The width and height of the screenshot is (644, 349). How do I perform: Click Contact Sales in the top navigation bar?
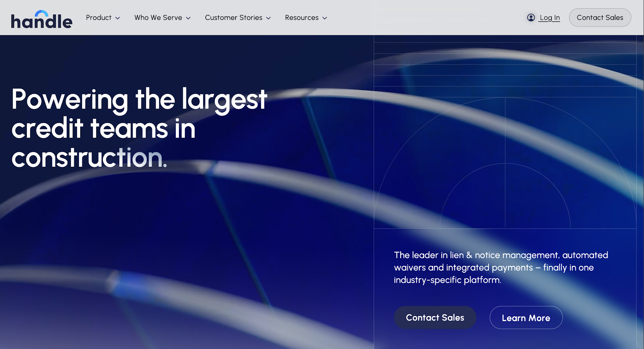[600, 18]
